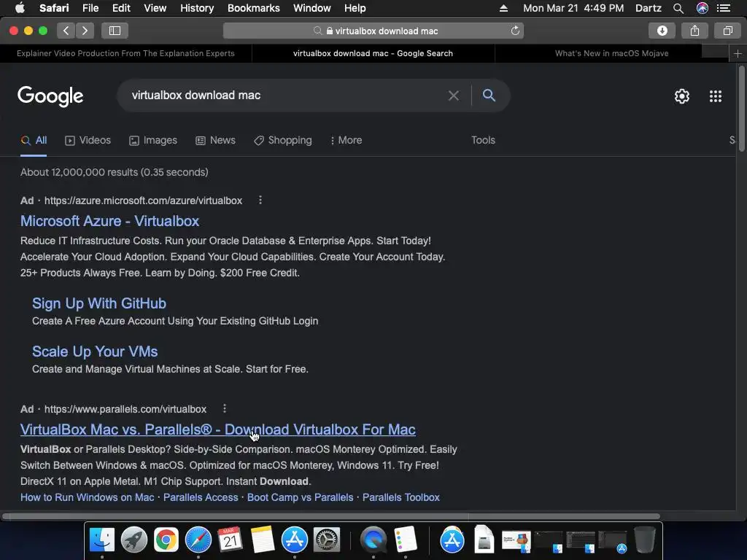Open the Trash in the Dock
This screenshot has width=747, height=560.
coord(644,540)
